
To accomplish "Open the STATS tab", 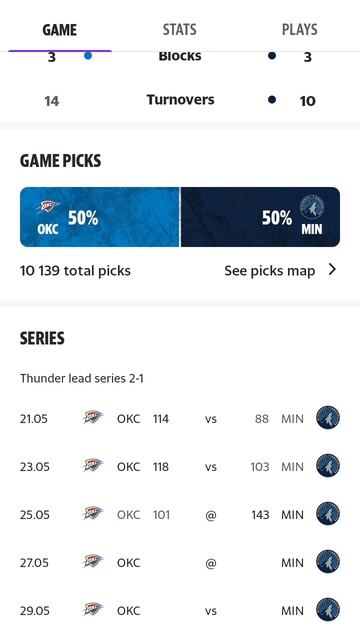I will pos(180,29).
